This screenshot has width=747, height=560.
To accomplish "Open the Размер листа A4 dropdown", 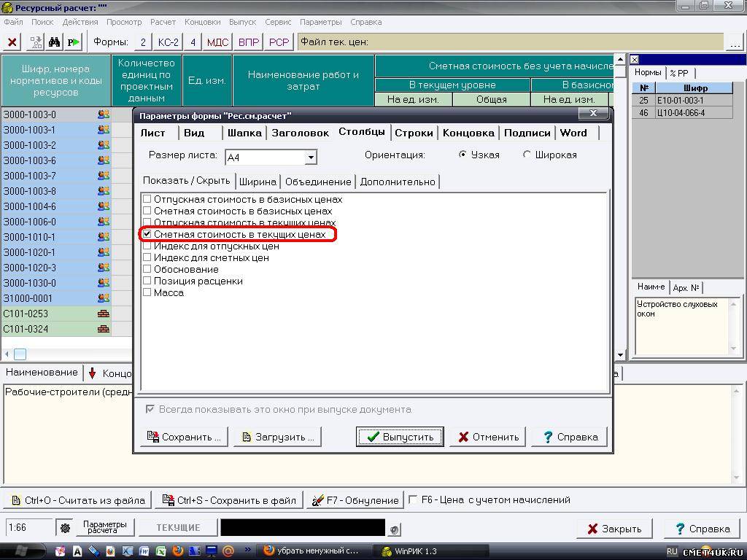I will pos(311,157).
